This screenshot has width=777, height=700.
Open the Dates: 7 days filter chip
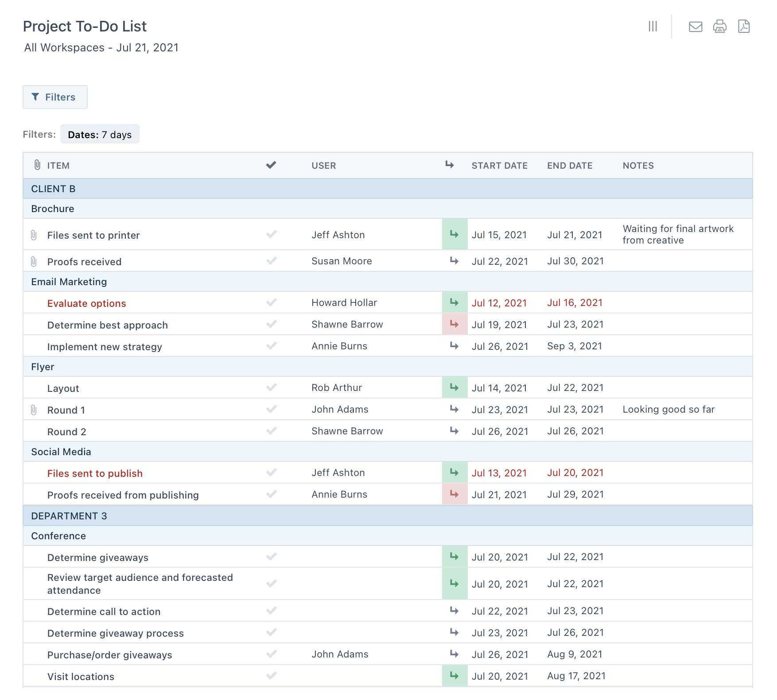(100, 134)
